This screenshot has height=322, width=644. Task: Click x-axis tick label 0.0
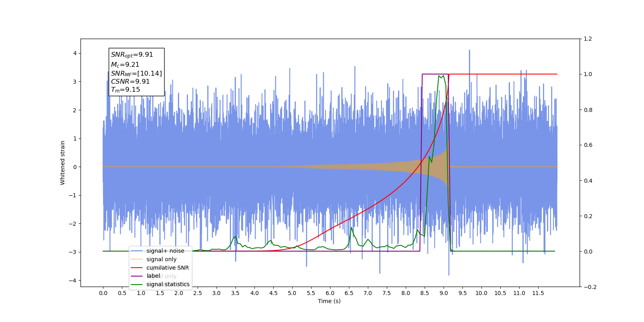pyautogui.click(x=103, y=293)
